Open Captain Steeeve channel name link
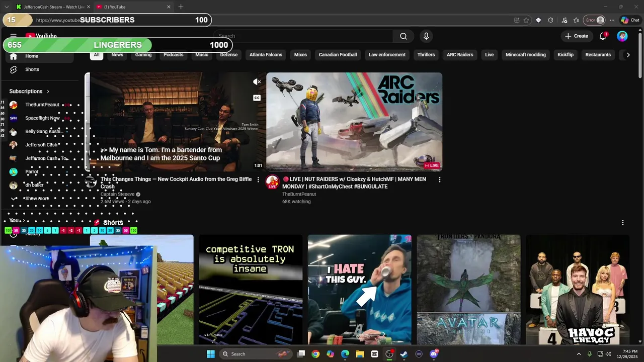644x362 pixels. [x=117, y=194]
